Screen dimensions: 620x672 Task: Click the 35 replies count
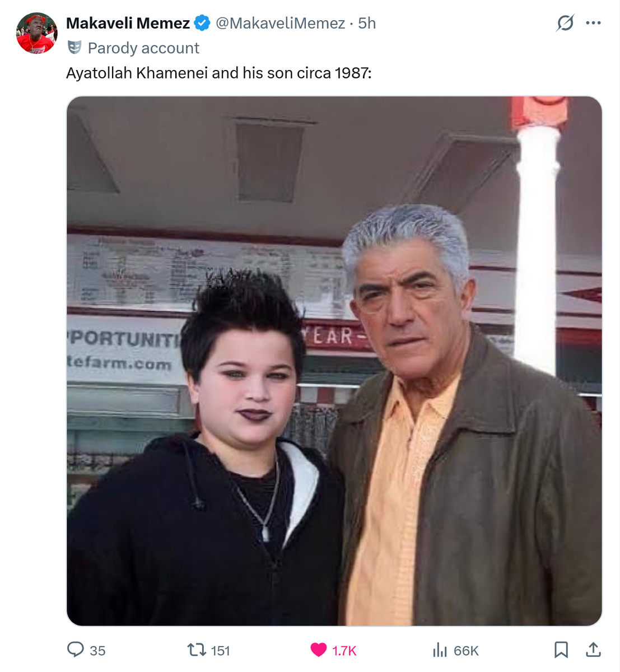(x=97, y=651)
